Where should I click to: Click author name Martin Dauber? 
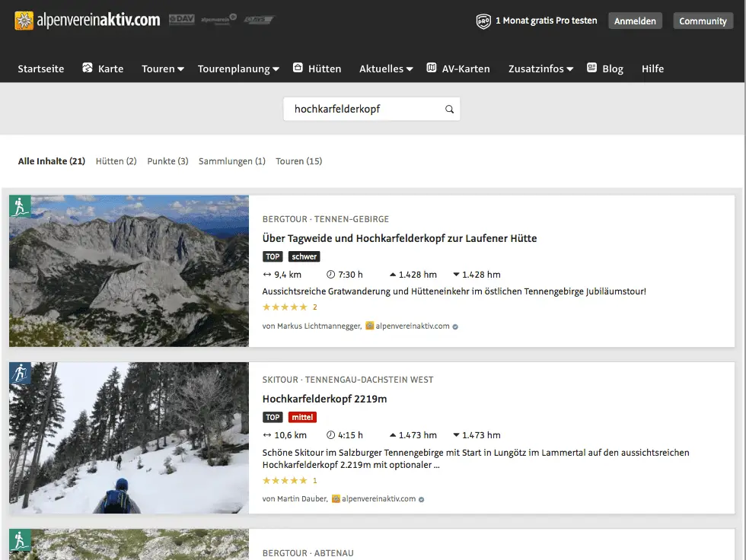point(303,498)
